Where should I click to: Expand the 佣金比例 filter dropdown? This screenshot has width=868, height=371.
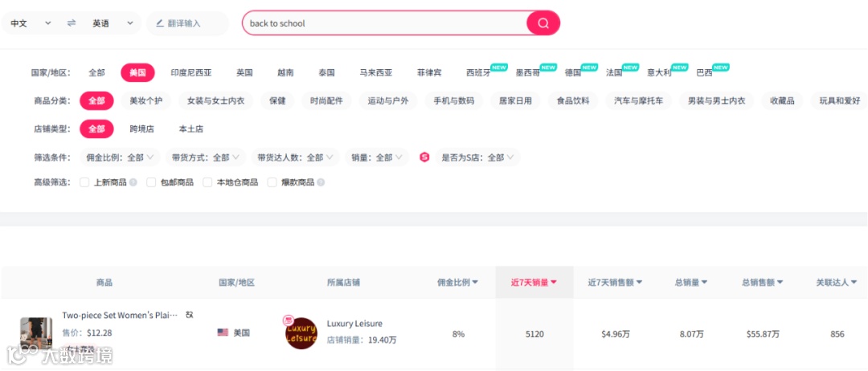pyautogui.click(x=120, y=157)
